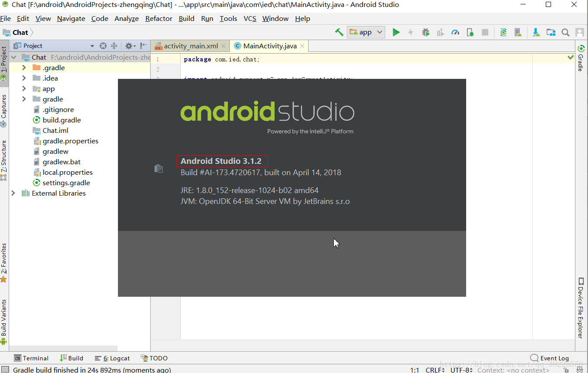Viewport: 588px width, 373px height.
Task: Click the user account avatar icon
Action: click(580, 32)
